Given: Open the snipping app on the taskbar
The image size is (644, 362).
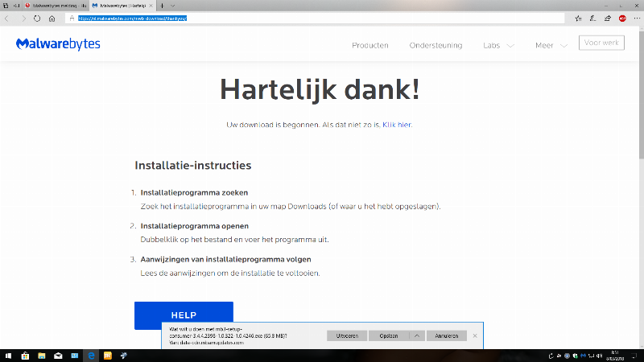Looking at the screenshot, I should coord(124,356).
